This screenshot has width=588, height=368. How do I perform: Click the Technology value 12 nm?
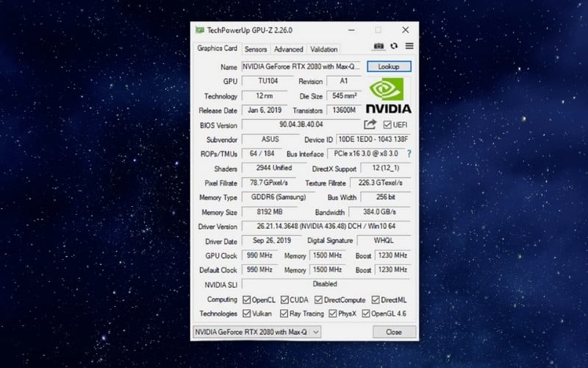point(265,96)
